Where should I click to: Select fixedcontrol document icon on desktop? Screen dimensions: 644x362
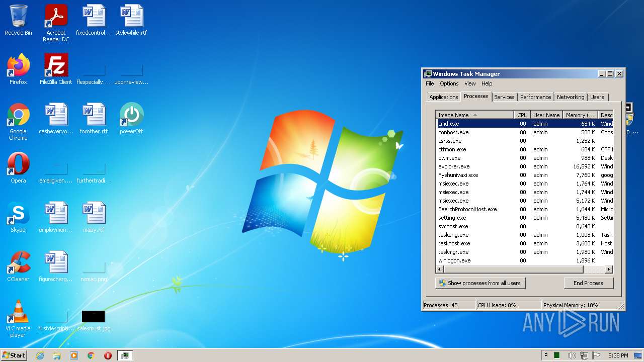(x=94, y=20)
